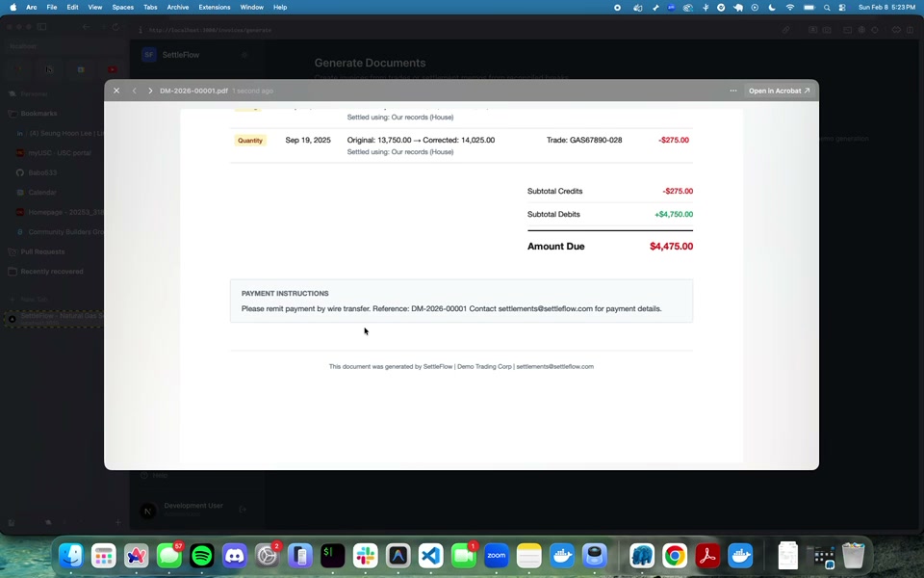
Task: Launch Discord from the dock
Action: (235, 556)
